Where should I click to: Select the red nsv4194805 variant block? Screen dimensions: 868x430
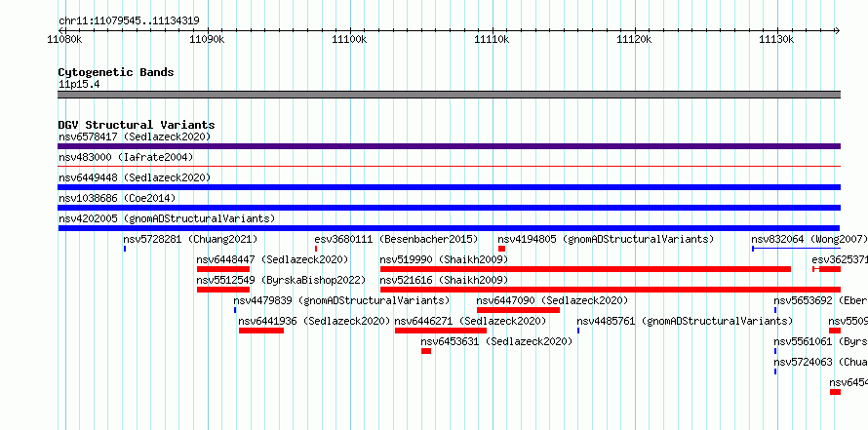[501, 249]
